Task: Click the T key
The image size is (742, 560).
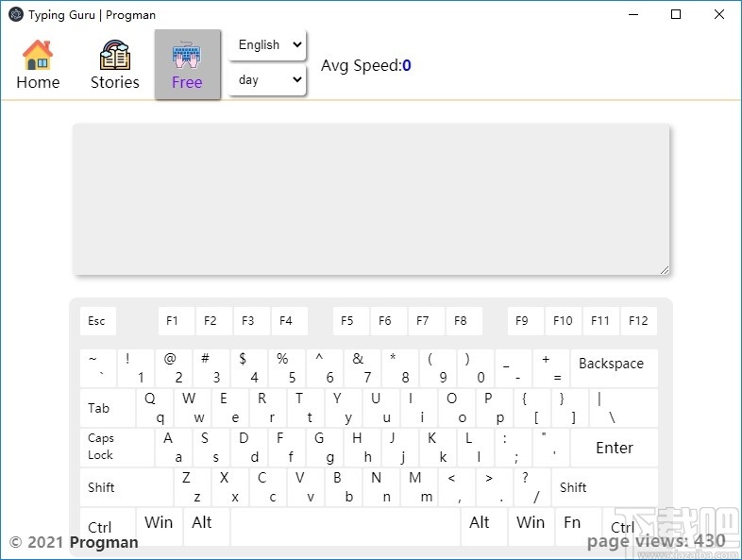Action: point(306,408)
